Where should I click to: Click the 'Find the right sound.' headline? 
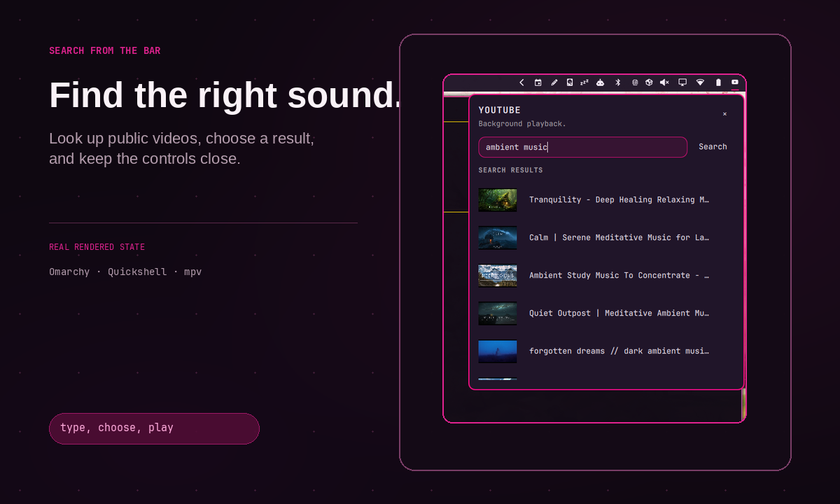pos(225,96)
